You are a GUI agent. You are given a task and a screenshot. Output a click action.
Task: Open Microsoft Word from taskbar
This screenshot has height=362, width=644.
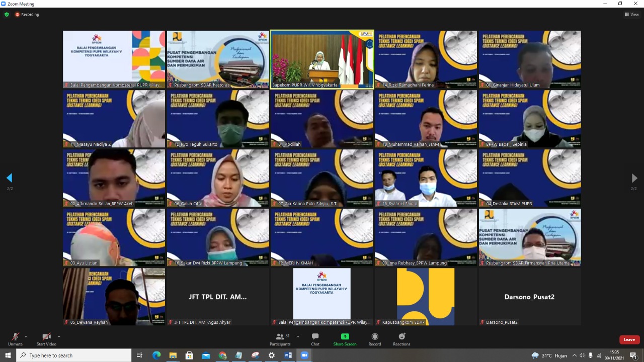288,355
